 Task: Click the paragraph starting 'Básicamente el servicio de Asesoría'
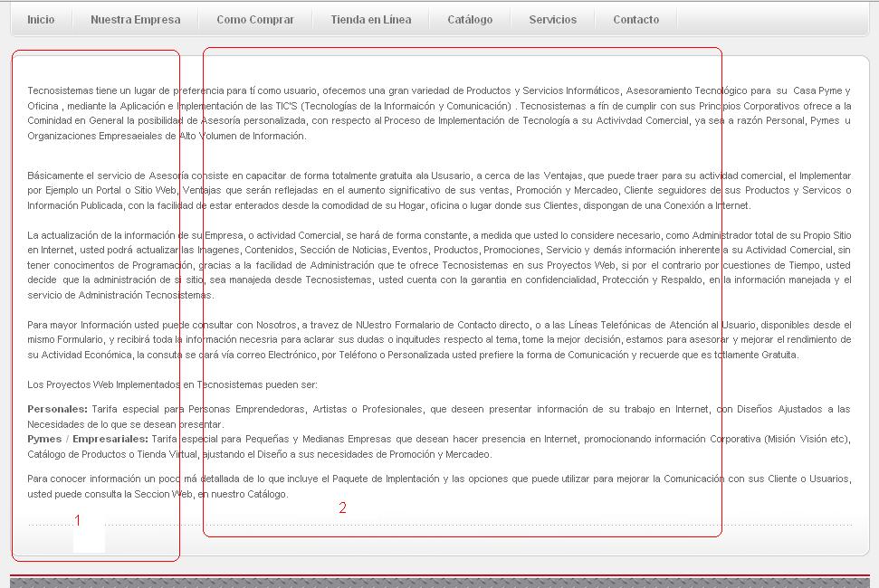coord(439,190)
